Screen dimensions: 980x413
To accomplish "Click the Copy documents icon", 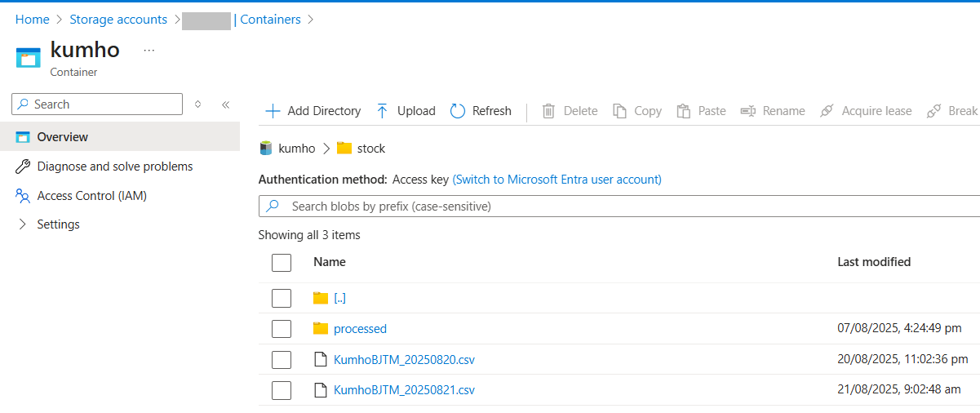I will (x=620, y=111).
